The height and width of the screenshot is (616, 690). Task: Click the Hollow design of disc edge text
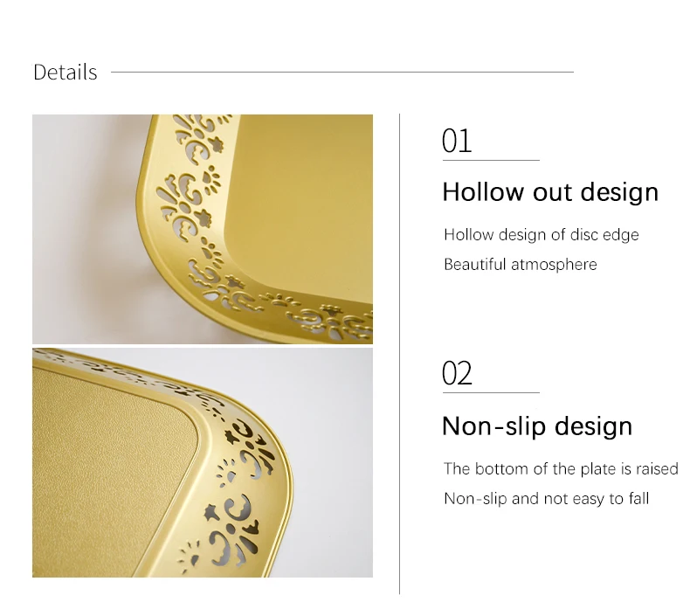542,235
